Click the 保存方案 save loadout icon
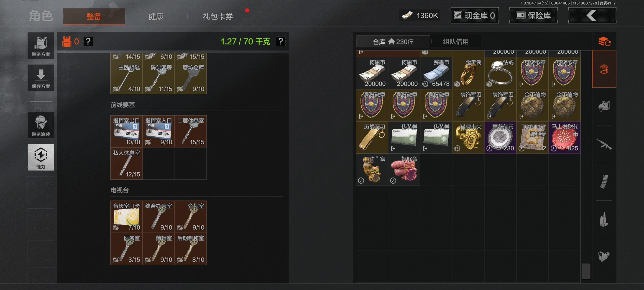The image size is (644, 290). [x=41, y=78]
